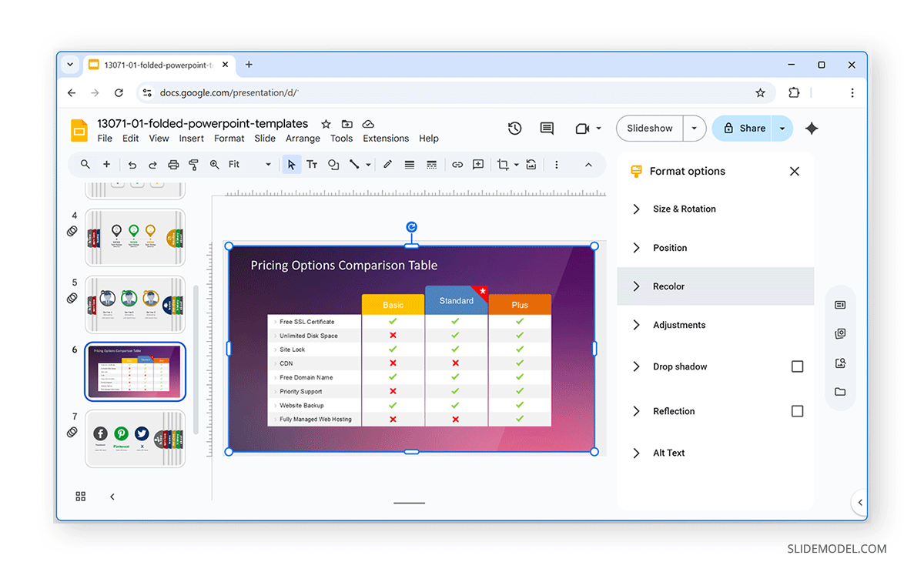
Task: Enable Drop shadow on the image
Action: pos(797,366)
